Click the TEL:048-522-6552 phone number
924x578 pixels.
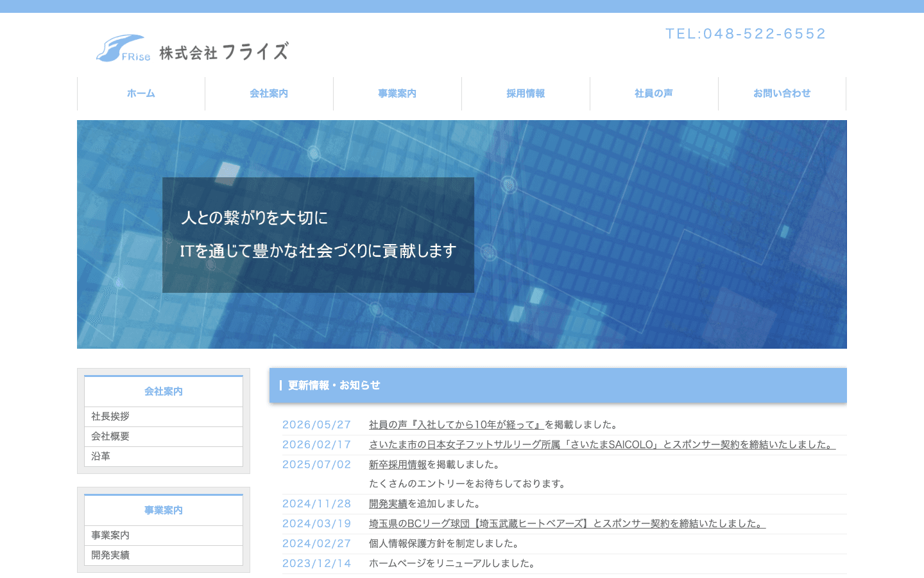coord(746,33)
